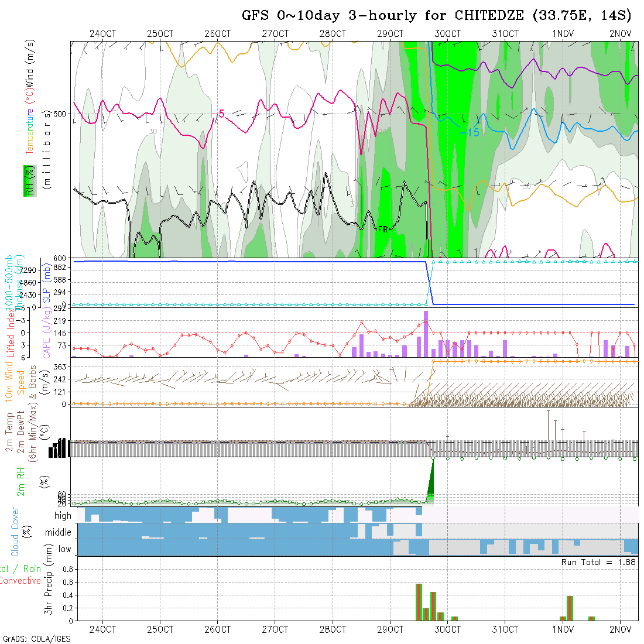Click the '7290' thickness tick value

point(28,270)
